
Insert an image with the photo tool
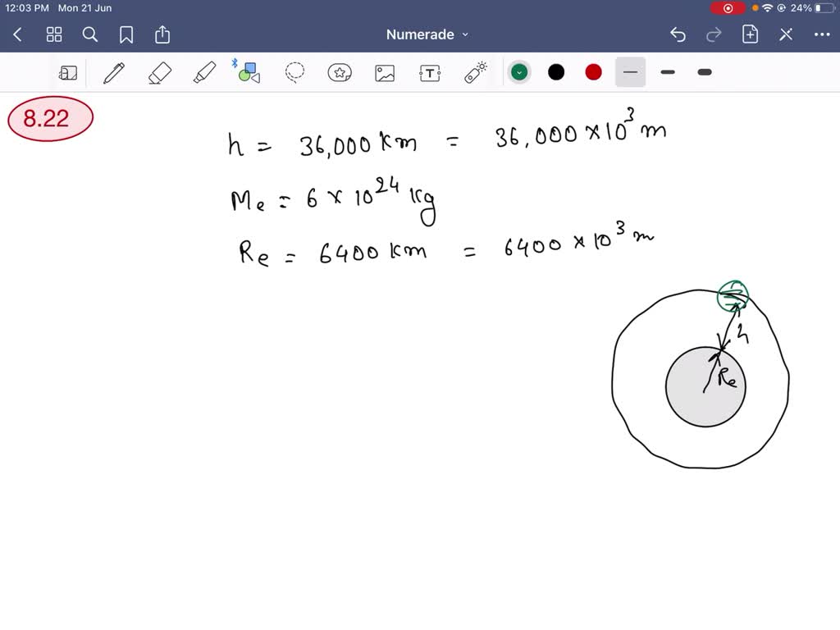pyautogui.click(x=384, y=72)
